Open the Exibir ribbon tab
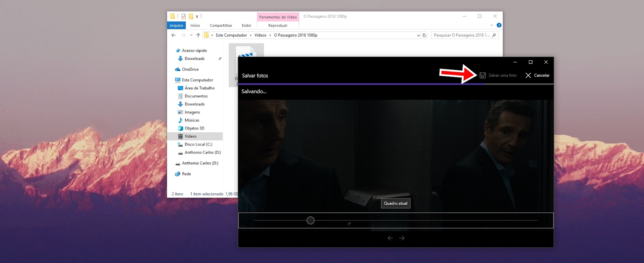644x263 pixels. click(246, 25)
